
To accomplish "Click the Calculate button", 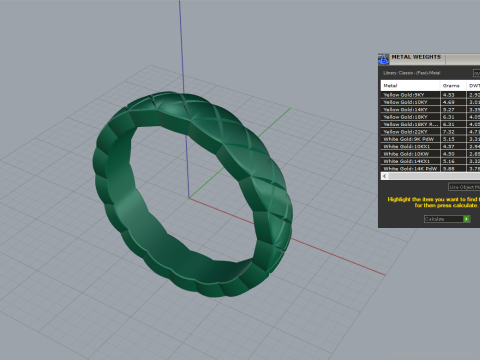I will tap(447, 219).
